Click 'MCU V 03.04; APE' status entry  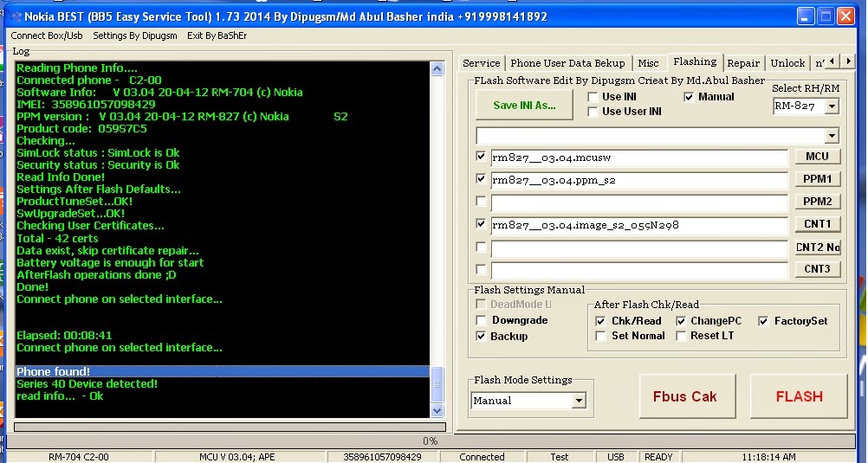(x=237, y=457)
